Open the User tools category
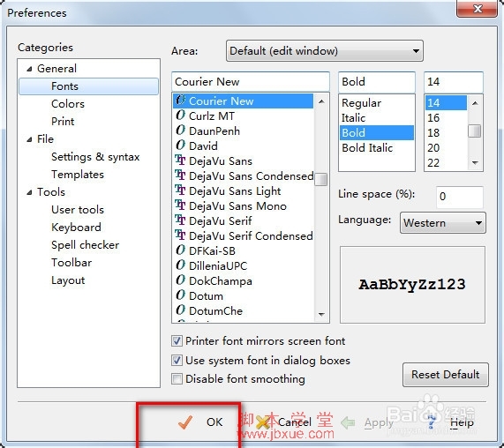 click(x=78, y=210)
